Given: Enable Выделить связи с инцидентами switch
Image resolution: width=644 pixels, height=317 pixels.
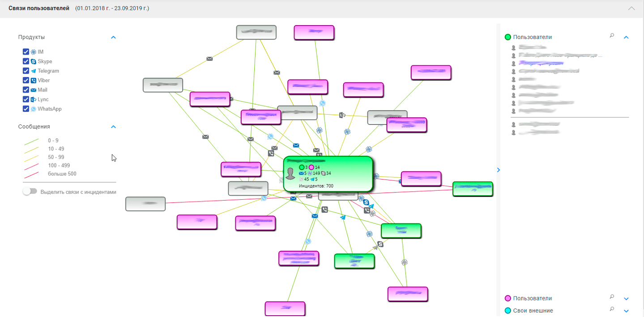Looking at the screenshot, I should coord(30,192).
